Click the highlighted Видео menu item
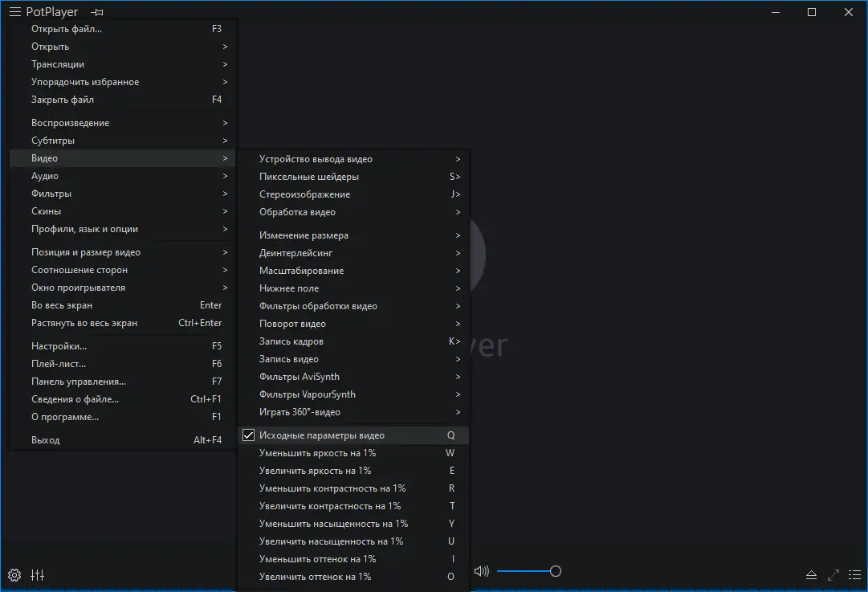The height and width of the screenshot is (592, 868). click(x=123, y=158)
